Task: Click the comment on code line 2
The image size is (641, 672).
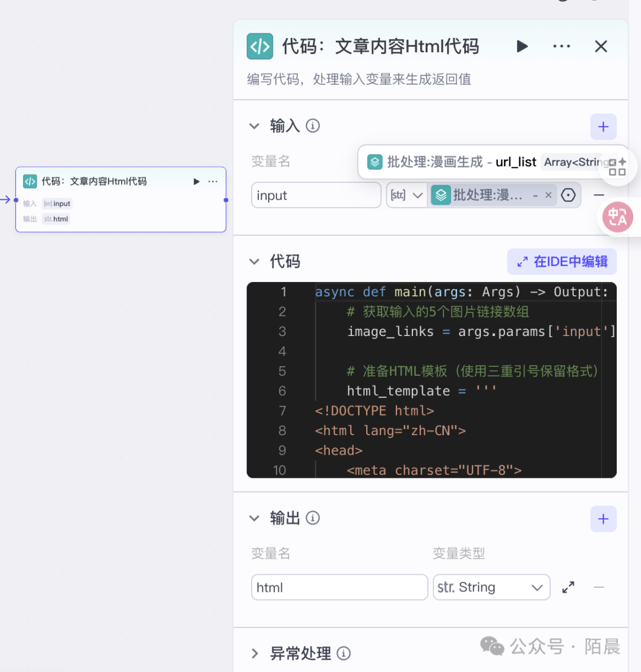Action: [438, 312]
